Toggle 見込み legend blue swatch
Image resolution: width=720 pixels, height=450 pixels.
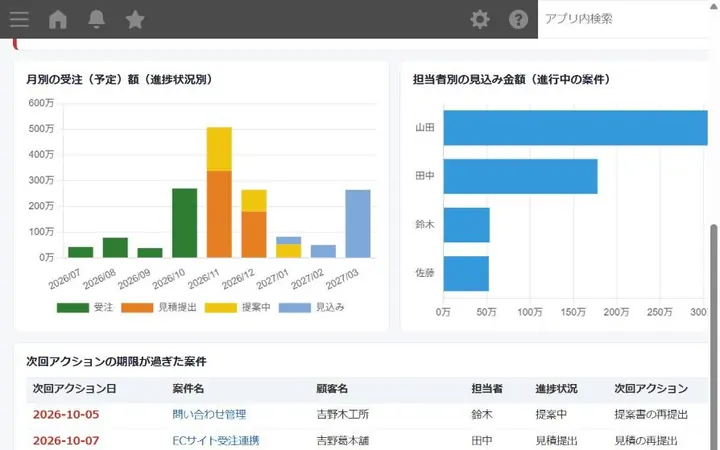[294, 308]
